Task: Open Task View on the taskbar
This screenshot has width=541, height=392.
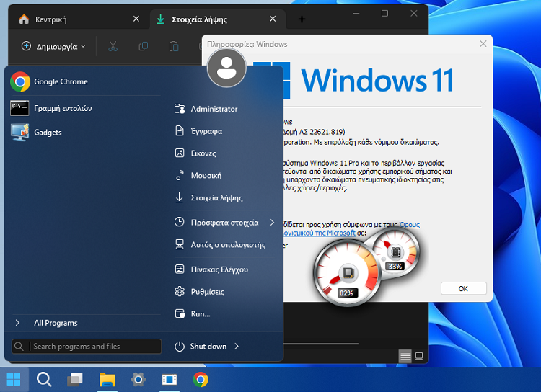Action: click(x=75, y=380)
